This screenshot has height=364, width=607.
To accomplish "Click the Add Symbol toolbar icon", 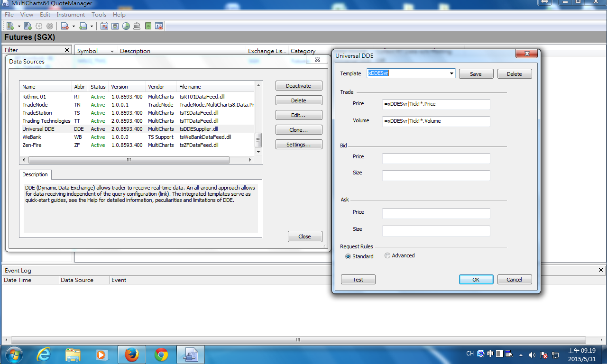I will [10, 26].
